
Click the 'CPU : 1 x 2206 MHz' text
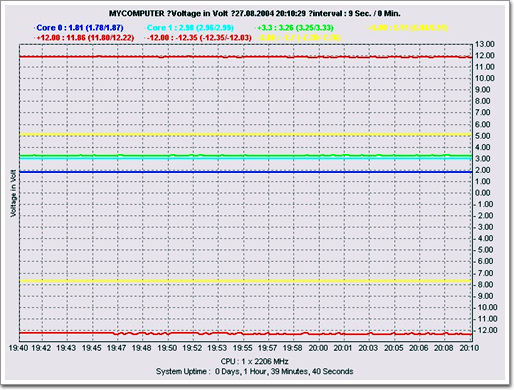tap(254, 361)
